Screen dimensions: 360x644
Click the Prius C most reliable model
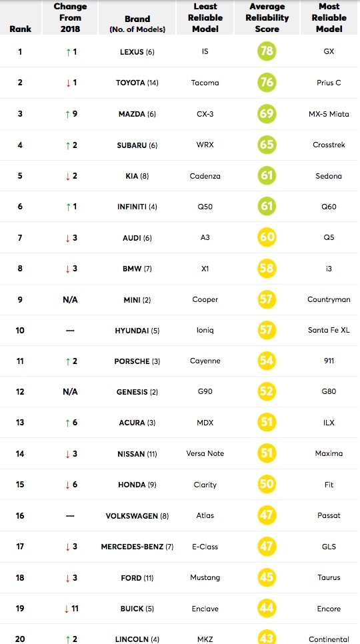[329, 83]
